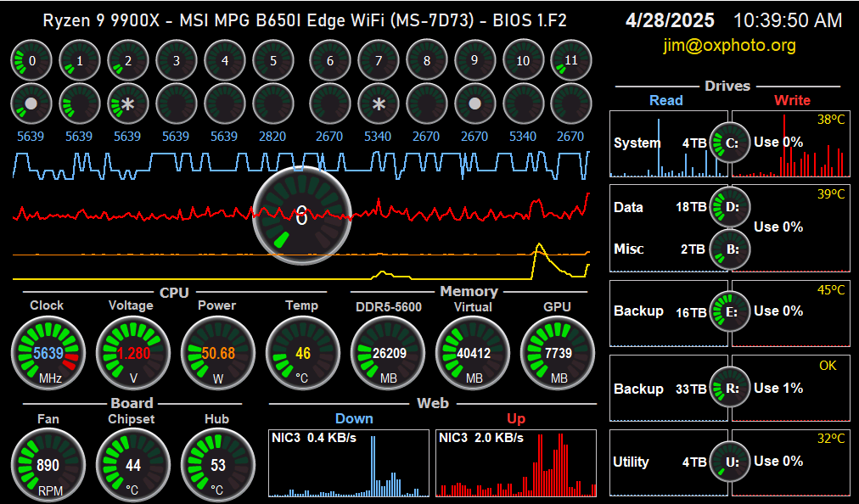This screenshot has height=504, width=859.
Task: Click the Utility U: drive write graph
Action: (791, 463)
